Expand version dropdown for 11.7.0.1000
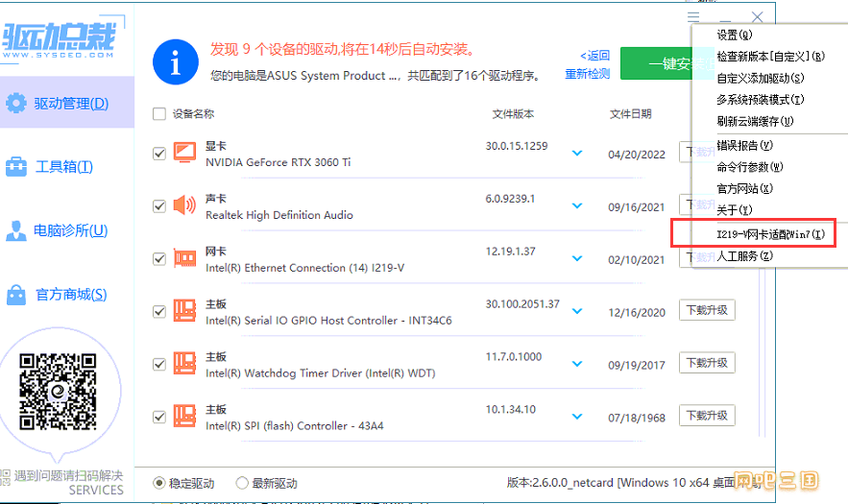The image size is (848, 504). (x=577, y=364)
